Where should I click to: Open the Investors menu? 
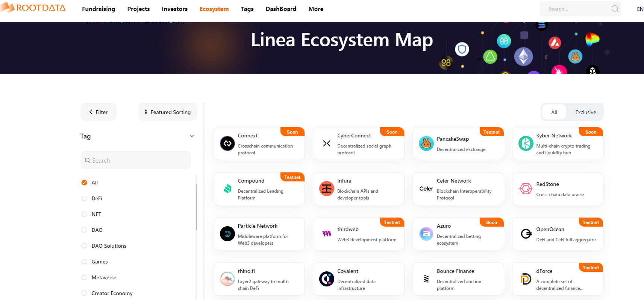pos(174,9)
